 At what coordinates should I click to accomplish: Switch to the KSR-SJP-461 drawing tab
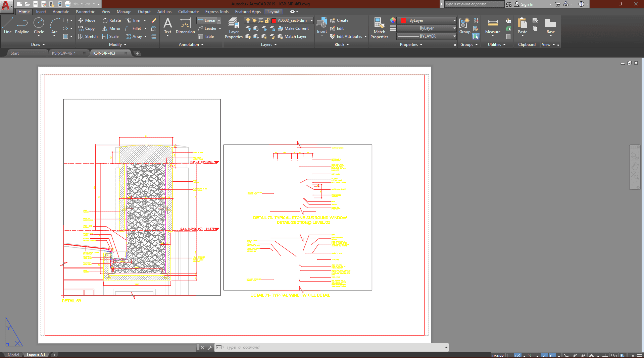click(64, 53)
